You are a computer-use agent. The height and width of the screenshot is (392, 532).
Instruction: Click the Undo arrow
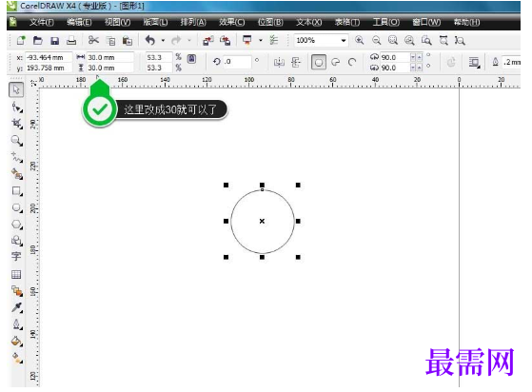[150, 40]
